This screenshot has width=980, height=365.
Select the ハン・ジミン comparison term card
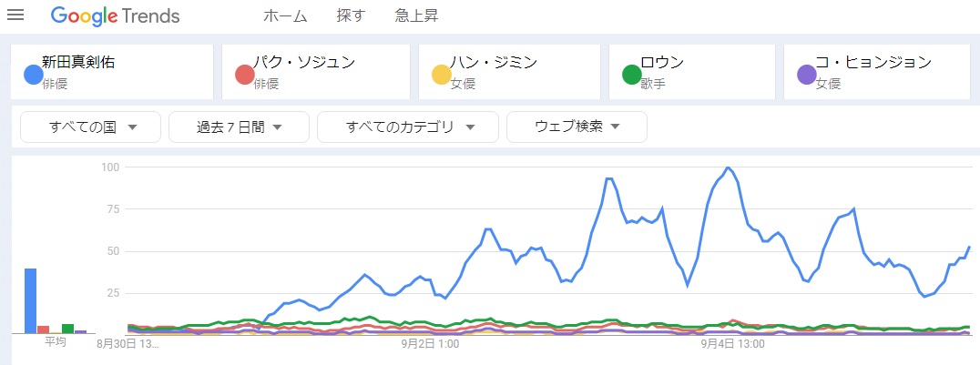[x=497, y=63]
